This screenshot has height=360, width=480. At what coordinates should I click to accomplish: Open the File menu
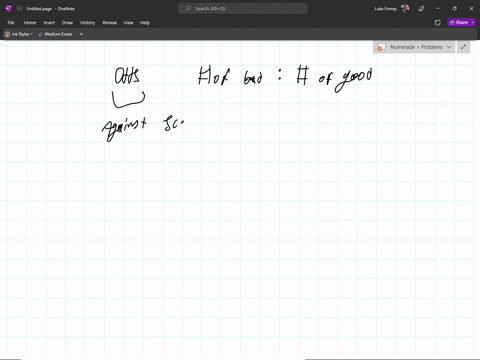click(11, 23)
